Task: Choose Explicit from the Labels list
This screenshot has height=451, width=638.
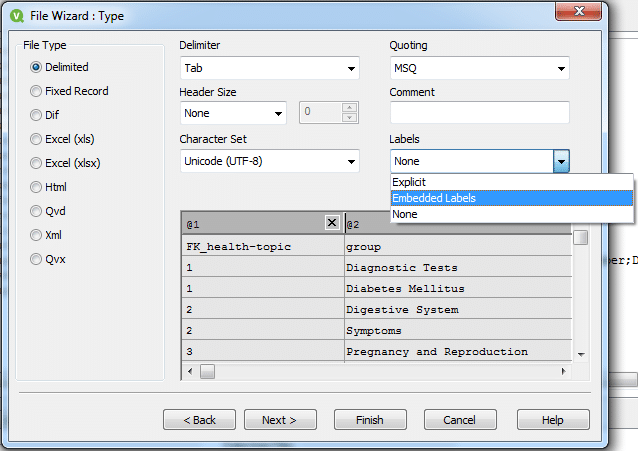Action: click(x=511, y=182)
